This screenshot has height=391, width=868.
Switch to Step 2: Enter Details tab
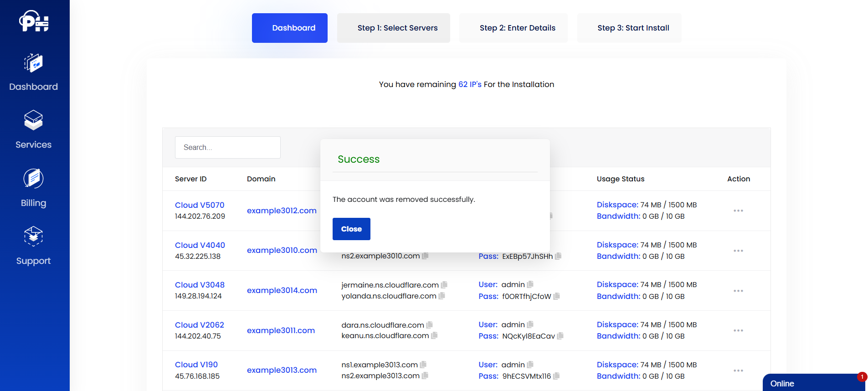pyautogui.click(x=517, y=28)
